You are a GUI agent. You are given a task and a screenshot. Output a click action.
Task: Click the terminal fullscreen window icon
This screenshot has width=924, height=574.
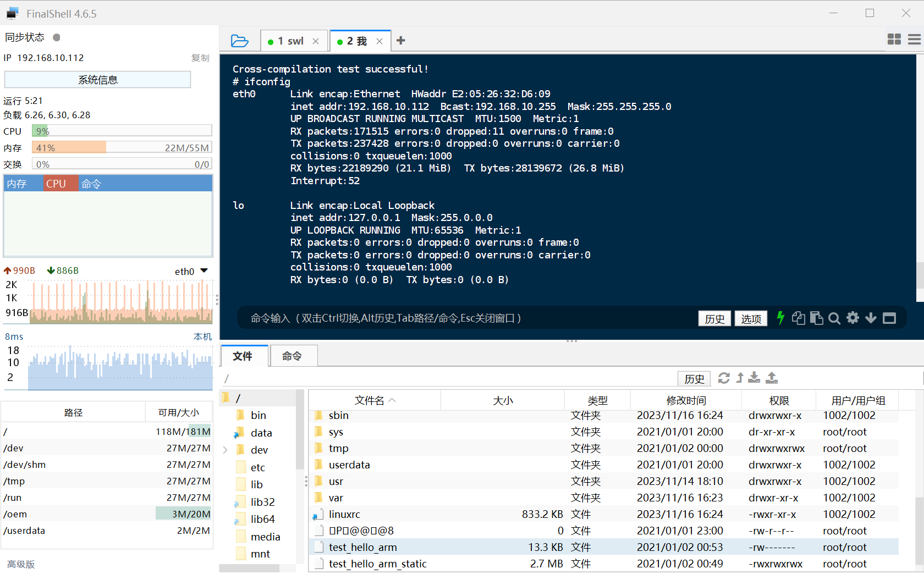click(x=889, y=318)
